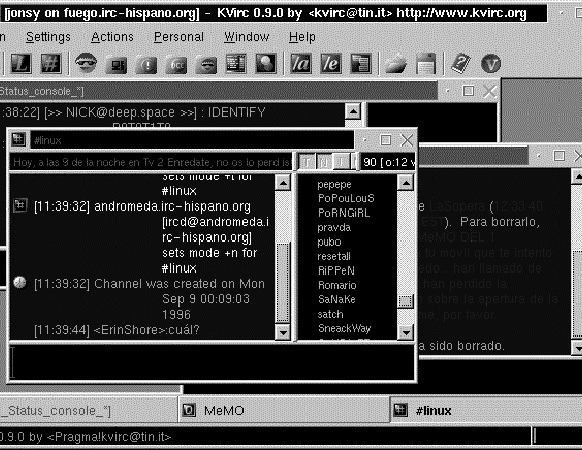Select user SneackWay in nick list

(x=344, y=328)
